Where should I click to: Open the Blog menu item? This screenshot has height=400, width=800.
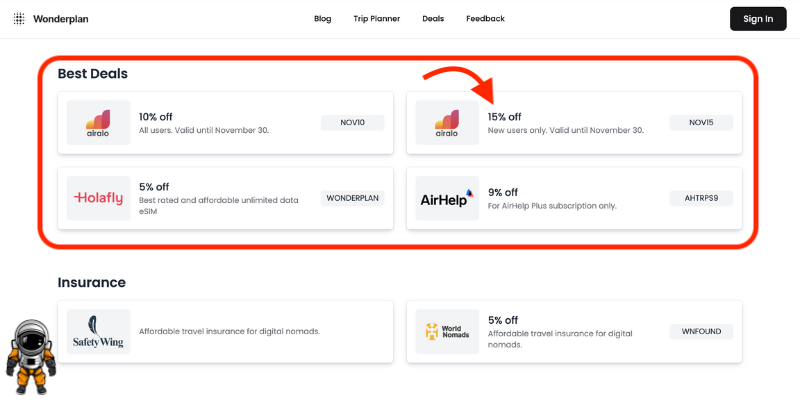(322, 19)
